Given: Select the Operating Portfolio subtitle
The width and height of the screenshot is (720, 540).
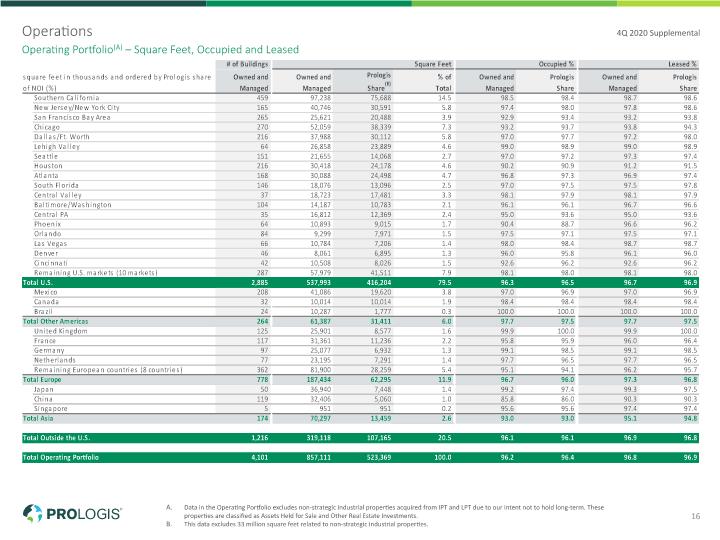Looking at the screenshot, I should point(160,50).
